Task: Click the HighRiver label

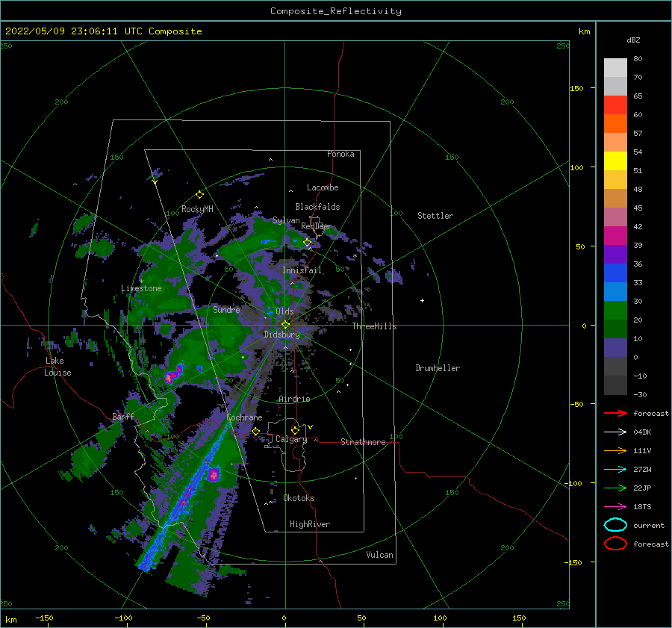Action: pos(310,524)
